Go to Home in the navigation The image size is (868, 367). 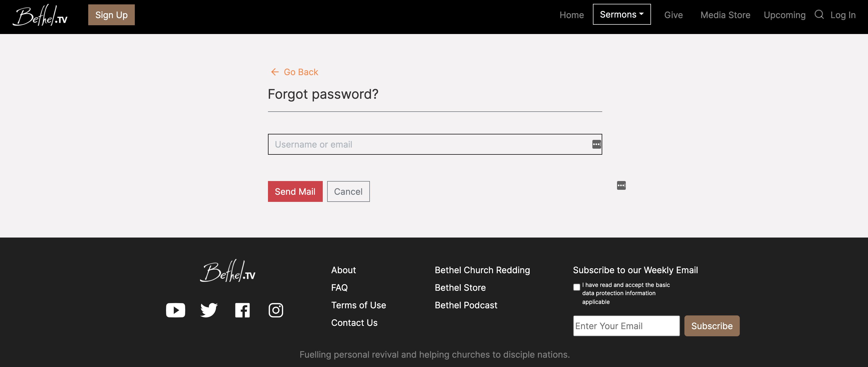click(x=572, y=15)
